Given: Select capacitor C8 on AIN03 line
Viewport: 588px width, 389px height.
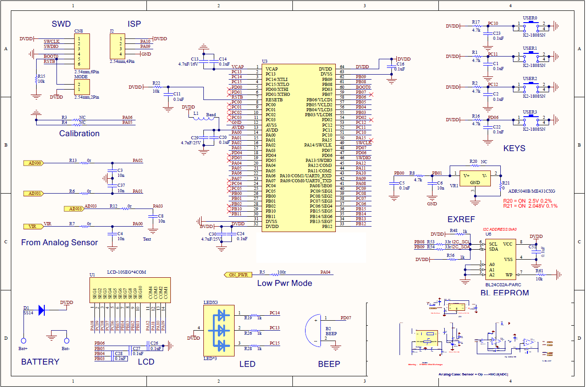Looking at the screenshot, I should (153, 217).
